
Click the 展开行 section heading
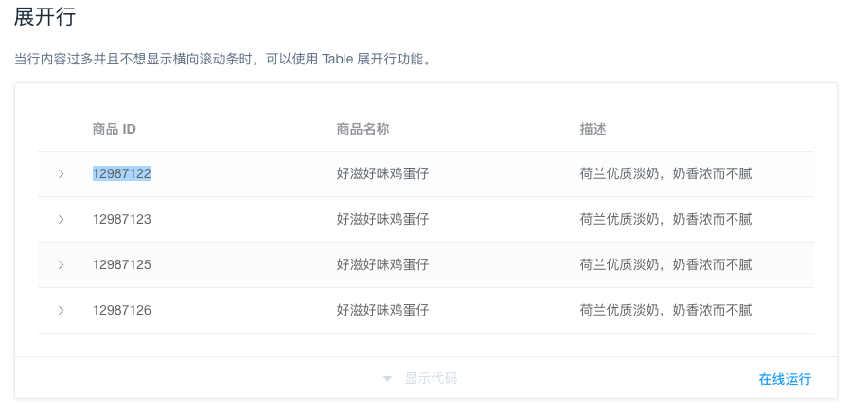pyautogui.click(x=44, y=16)
